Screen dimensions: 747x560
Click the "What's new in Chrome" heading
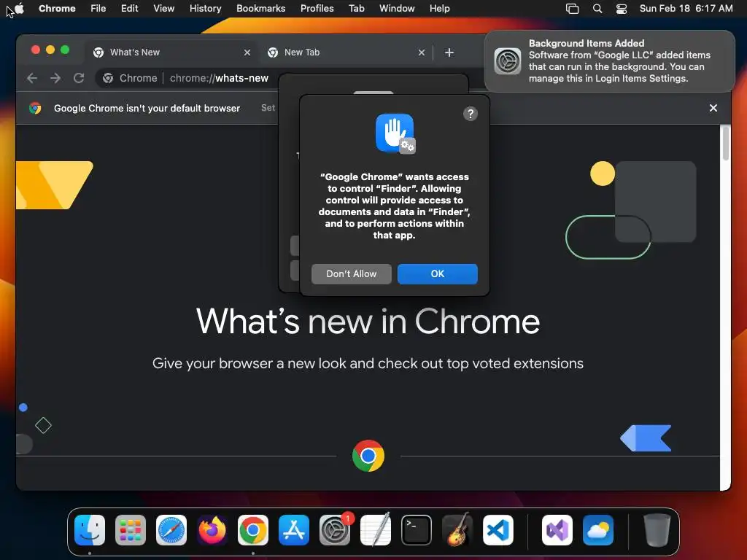click(368, 322)
